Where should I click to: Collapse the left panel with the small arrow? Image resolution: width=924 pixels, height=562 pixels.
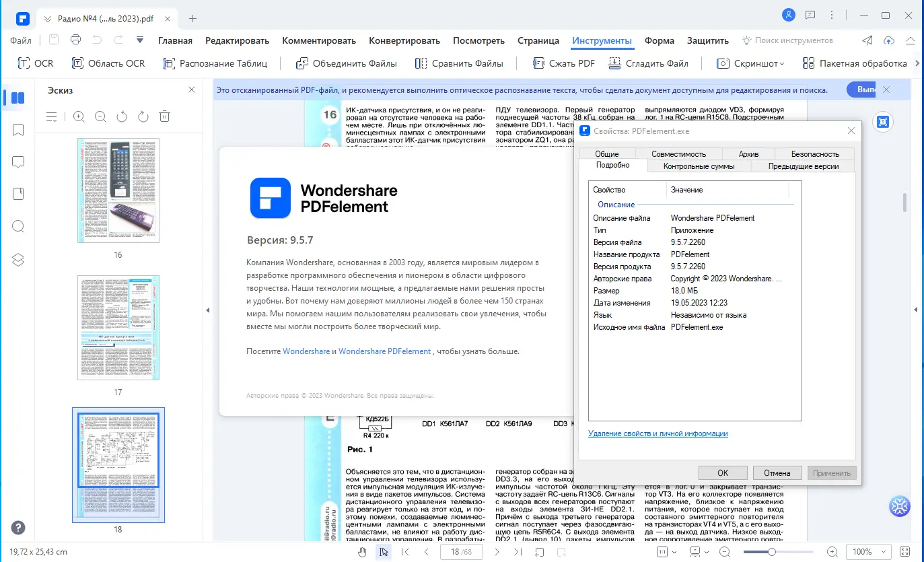[x=207, y=310]
